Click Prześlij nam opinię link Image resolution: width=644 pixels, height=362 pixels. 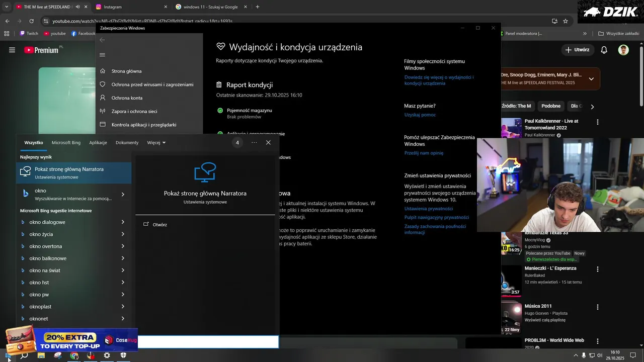424,153
